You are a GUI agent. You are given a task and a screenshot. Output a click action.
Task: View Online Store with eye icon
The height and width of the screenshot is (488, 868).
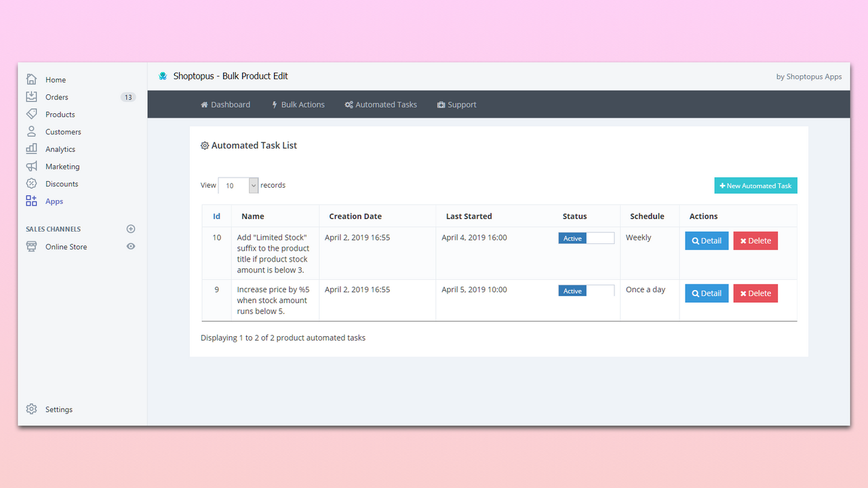coord(131,247)
